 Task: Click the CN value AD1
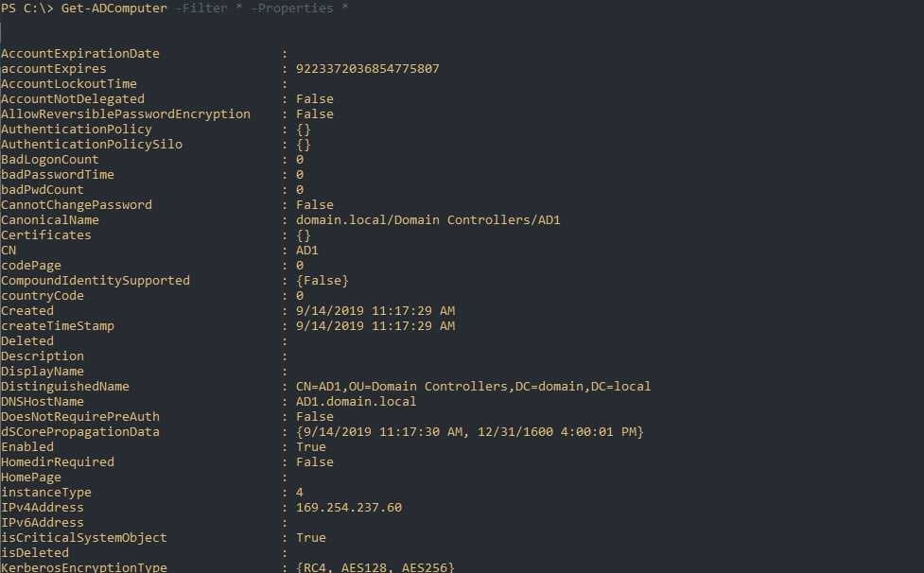click(x=306, y=251)
